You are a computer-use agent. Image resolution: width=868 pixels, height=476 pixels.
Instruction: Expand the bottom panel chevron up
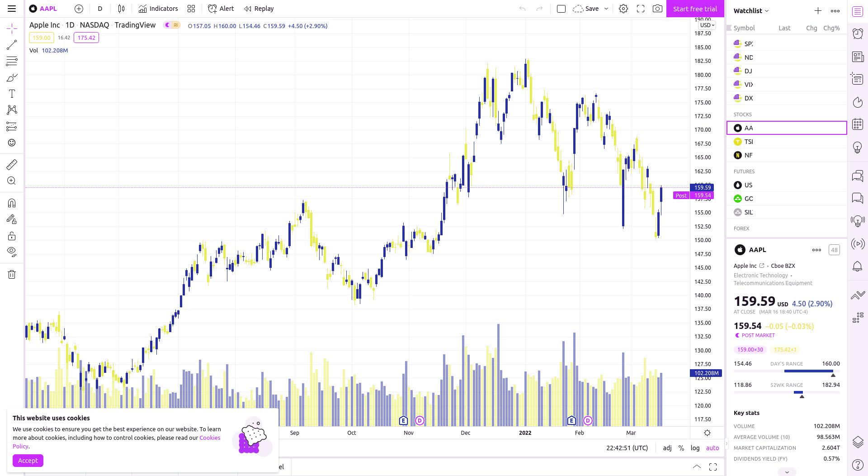(697, 467)
